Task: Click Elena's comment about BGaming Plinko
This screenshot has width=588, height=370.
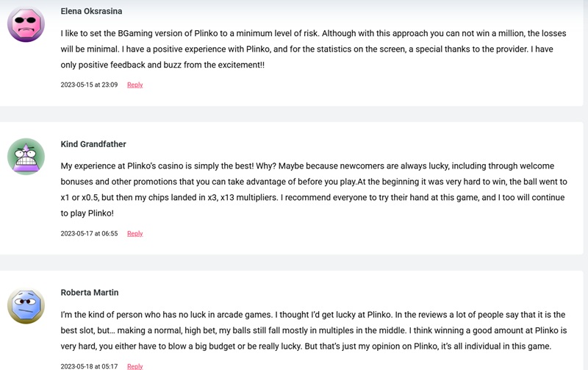Action: coord(314,49)
